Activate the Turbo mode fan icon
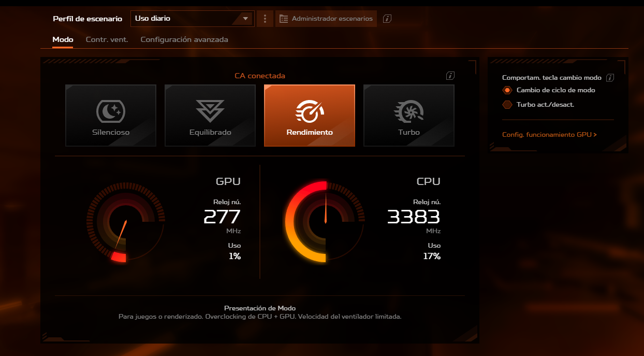 409,111
